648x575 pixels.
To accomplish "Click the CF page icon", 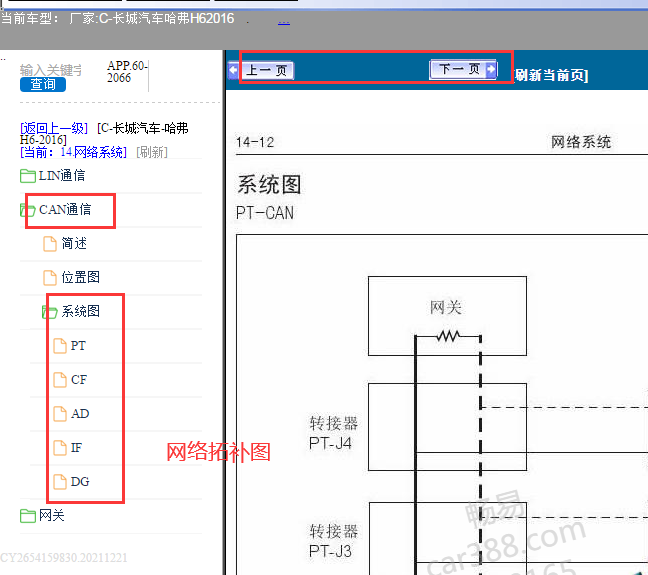I will (x=60, y=379).
